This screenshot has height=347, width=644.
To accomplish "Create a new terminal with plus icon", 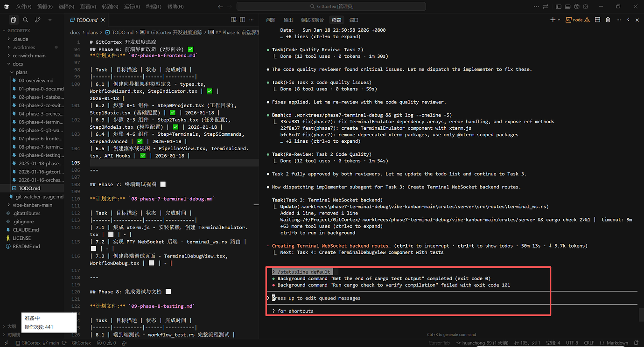I will coord(553,20).
